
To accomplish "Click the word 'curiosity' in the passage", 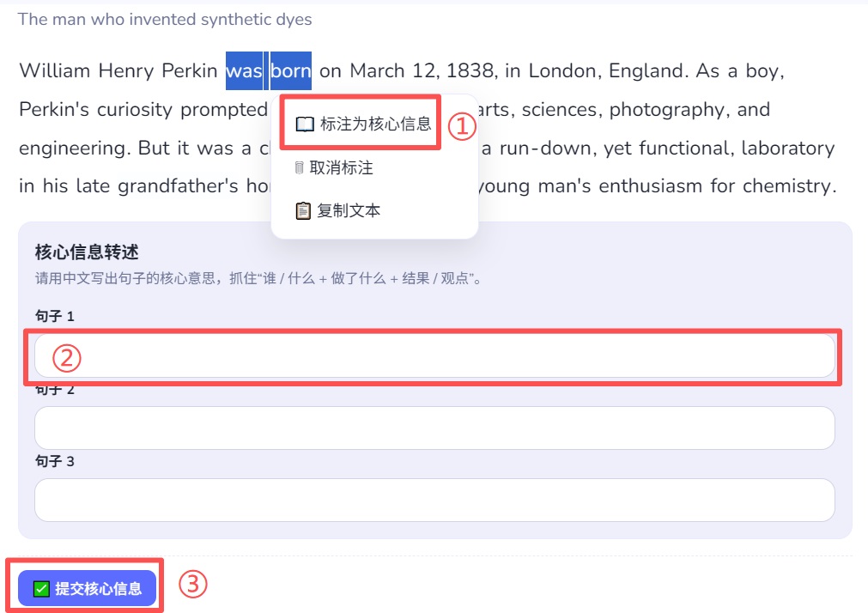I will click(135, 110).
